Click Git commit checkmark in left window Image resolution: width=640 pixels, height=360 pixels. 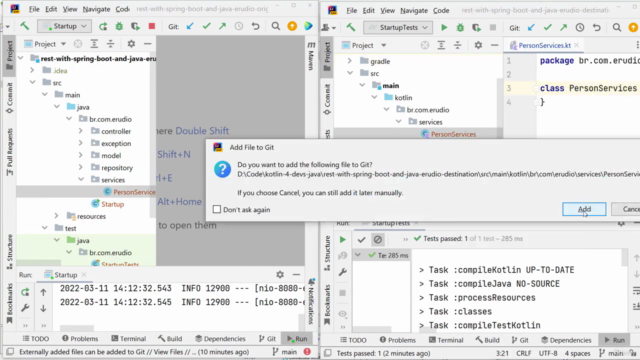click(x=207, y=26)
